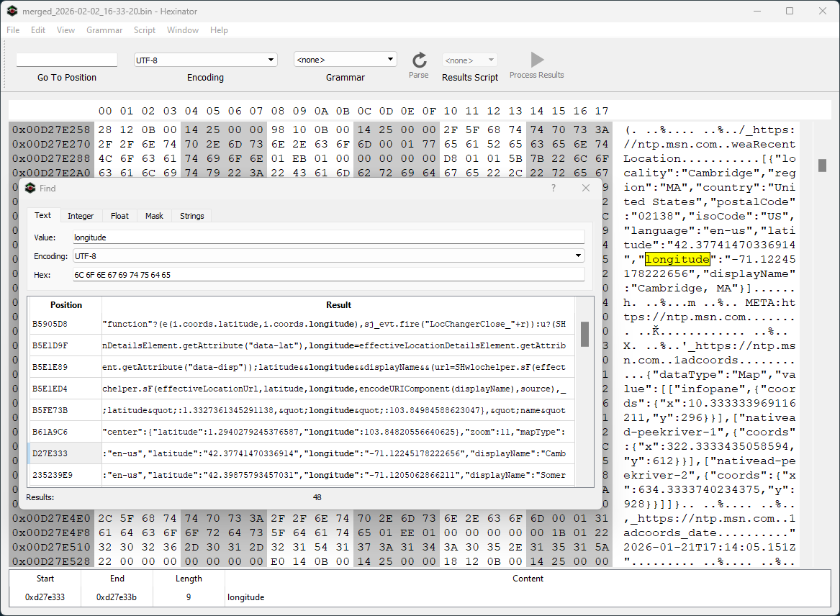Maximize the Hexinator window

click(x=790, y=11)
